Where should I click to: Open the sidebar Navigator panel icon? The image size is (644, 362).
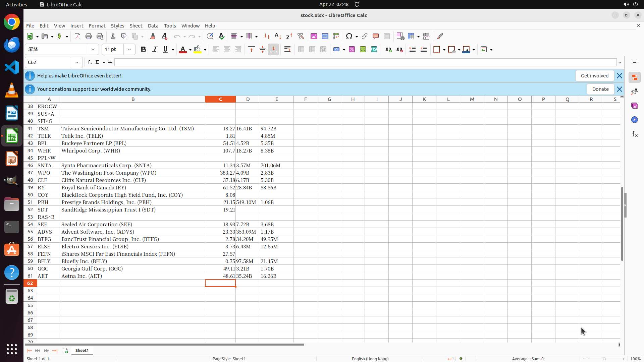coord(634,120)
